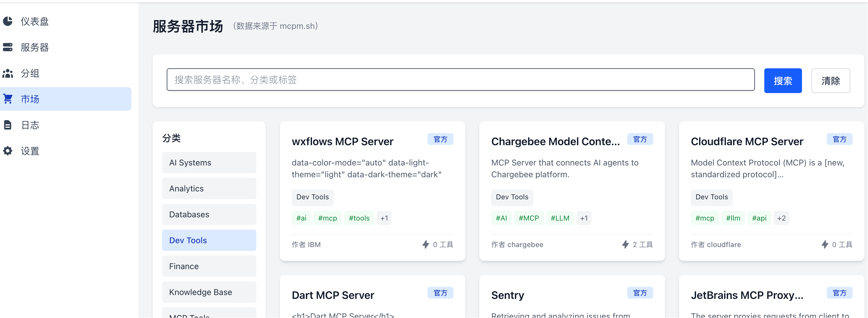
Task: Click Dev Tools chip on Cloudflare card
Action: [x=712, y=197]
